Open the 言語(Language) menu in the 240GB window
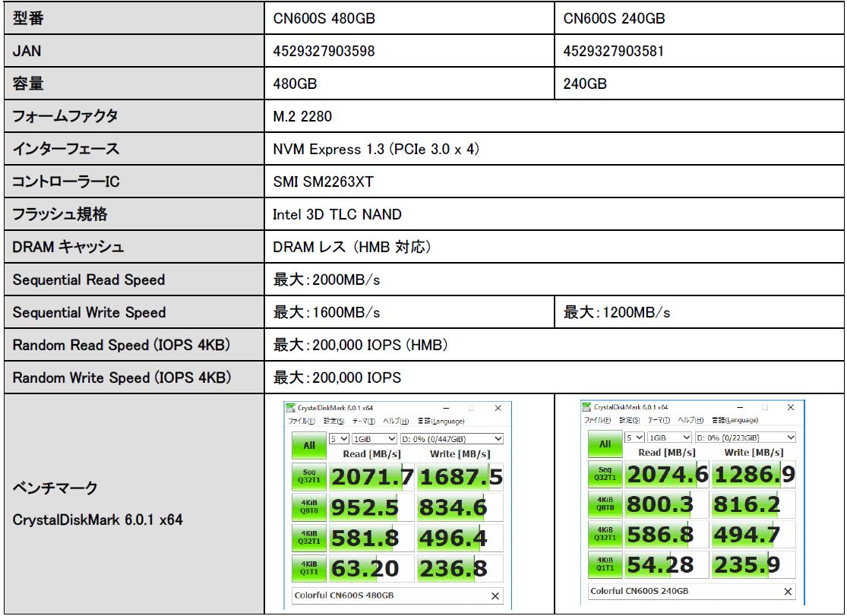 [736, 420]
